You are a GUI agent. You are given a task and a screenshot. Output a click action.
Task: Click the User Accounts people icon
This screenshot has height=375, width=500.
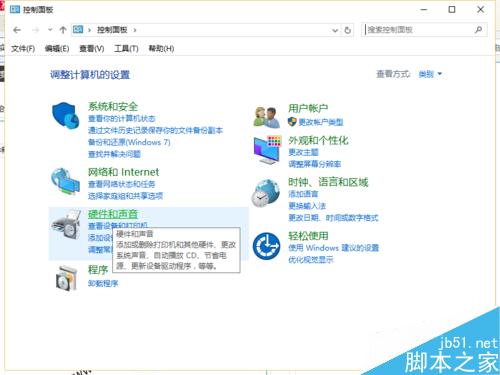click(266, 117)
